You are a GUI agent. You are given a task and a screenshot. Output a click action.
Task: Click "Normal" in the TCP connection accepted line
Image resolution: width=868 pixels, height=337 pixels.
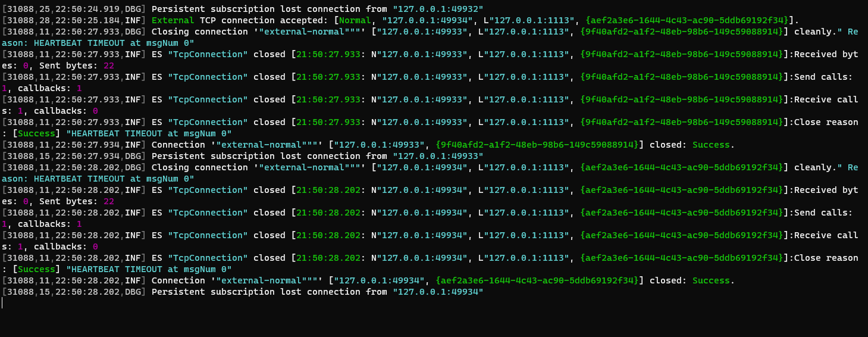click(x=355, y=20)
